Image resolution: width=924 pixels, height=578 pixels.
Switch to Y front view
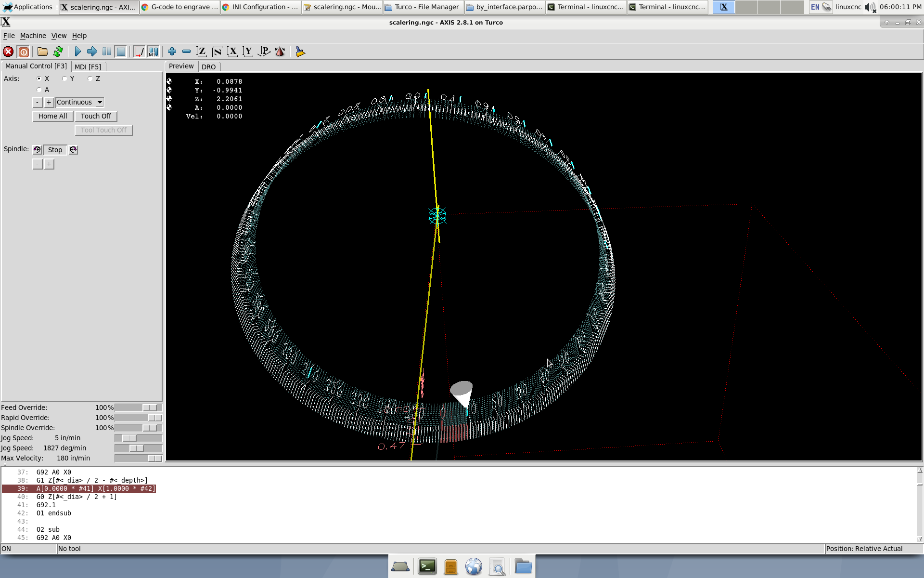(x=248, y=52)
